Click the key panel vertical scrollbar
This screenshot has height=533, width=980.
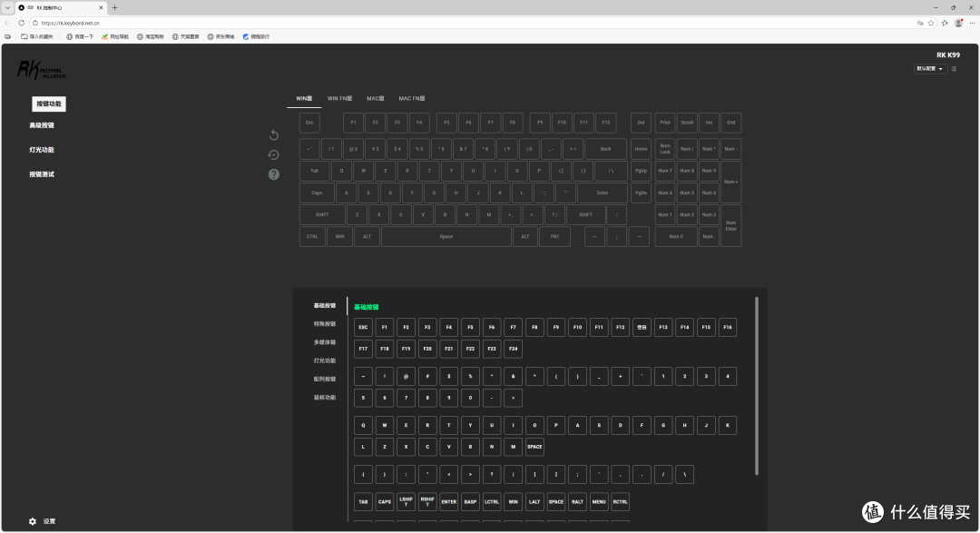tap(756, 386)
